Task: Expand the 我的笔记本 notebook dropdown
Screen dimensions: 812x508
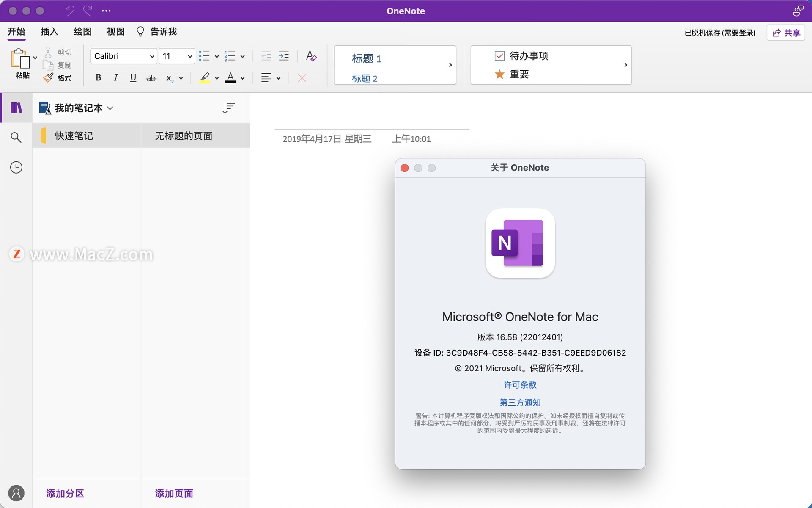Action: [x=110, y=108]
